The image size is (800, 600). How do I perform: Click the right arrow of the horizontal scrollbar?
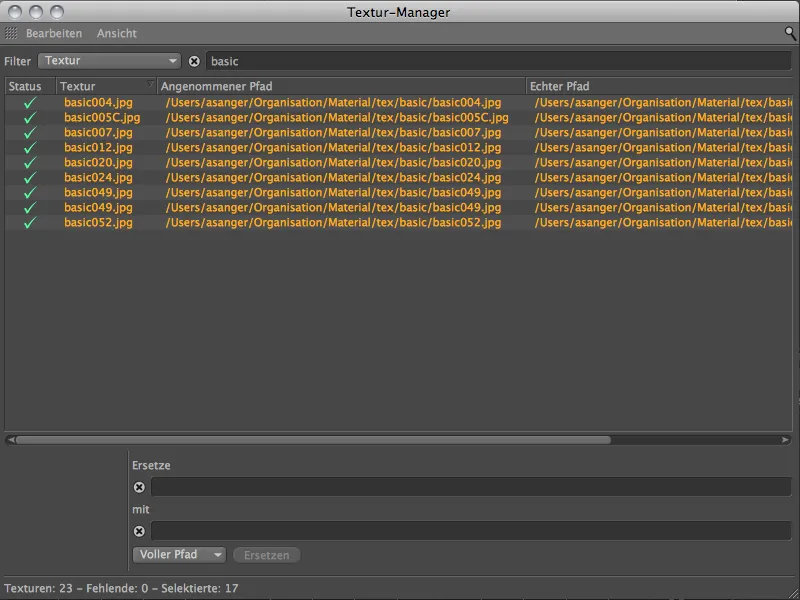coord(786,440)
